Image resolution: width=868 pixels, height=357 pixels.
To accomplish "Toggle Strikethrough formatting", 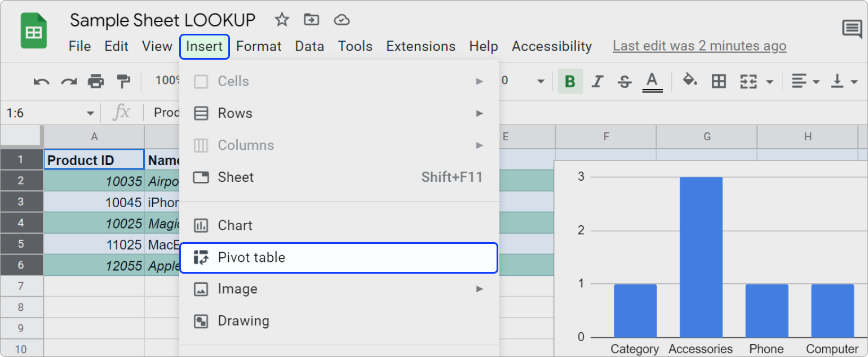I will (625, 82).
